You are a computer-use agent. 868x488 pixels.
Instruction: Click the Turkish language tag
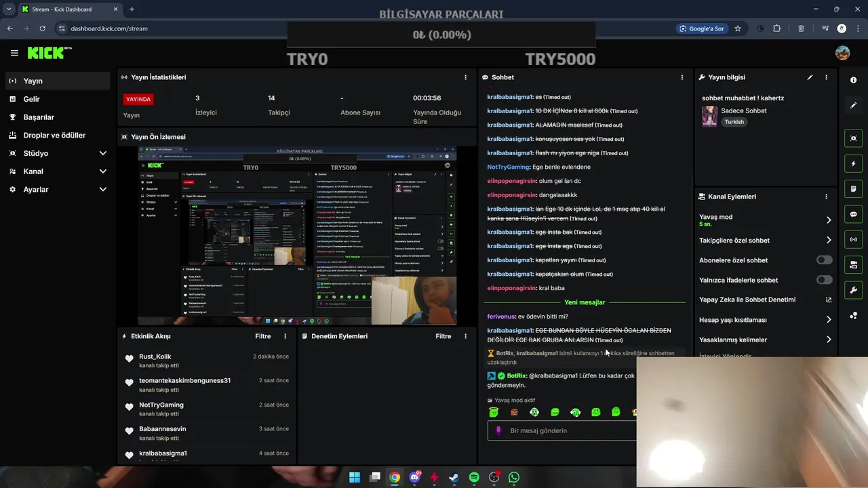pos(734,122)
